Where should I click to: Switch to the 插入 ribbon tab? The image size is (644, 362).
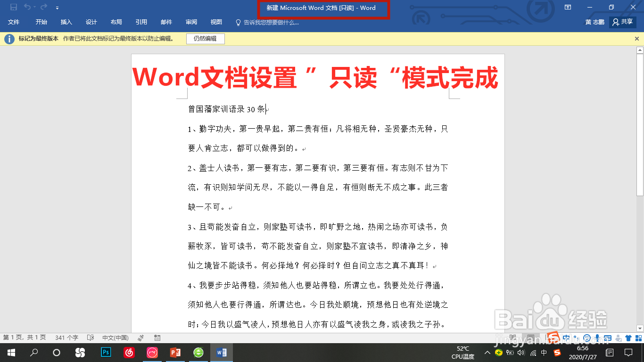66,22
